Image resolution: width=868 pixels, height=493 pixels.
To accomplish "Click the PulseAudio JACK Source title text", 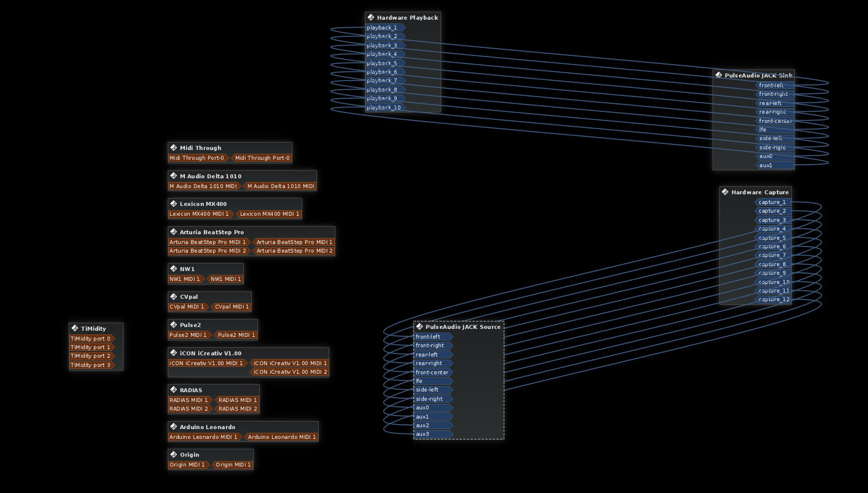I will pos(463,327).
